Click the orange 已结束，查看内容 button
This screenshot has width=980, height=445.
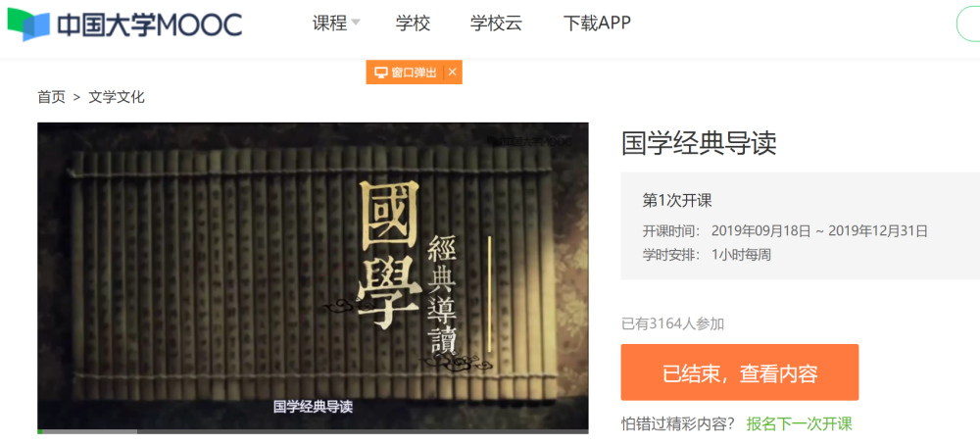pos(739,372)
